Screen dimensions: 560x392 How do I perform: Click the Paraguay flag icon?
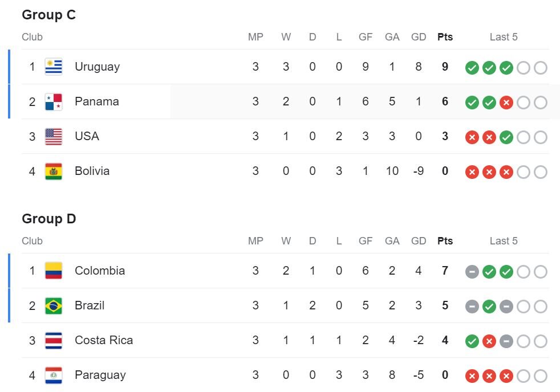pos(54,375)
